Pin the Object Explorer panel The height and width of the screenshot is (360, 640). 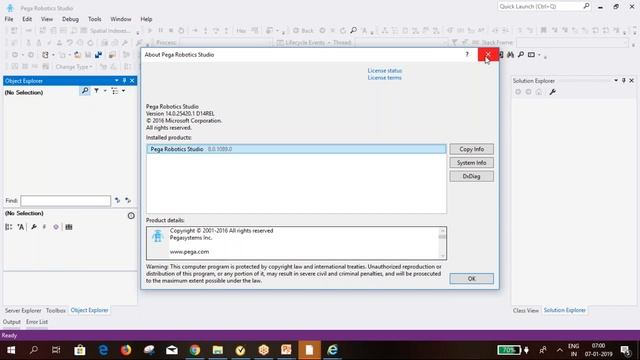[x=124, y=81]
